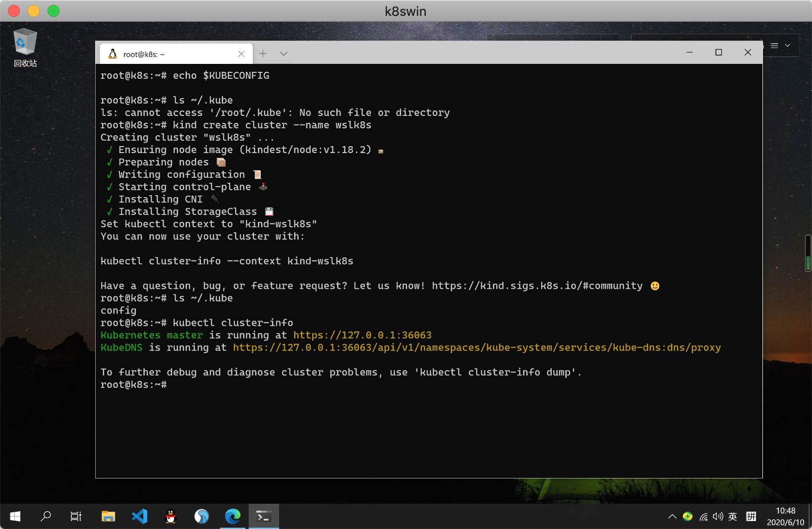Click the 'Starting control-plane' line
812x529 pixels.
coord(187,187)
